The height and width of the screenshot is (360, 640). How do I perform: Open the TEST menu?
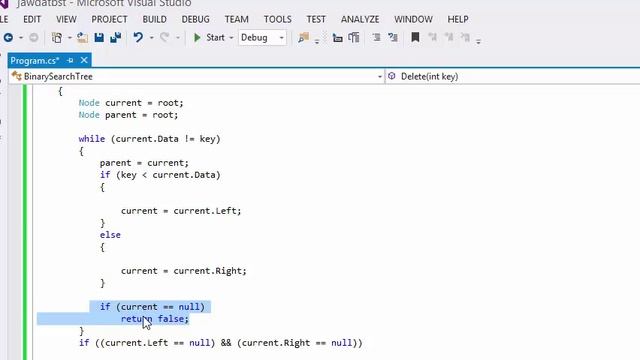[x=316, y=19]
